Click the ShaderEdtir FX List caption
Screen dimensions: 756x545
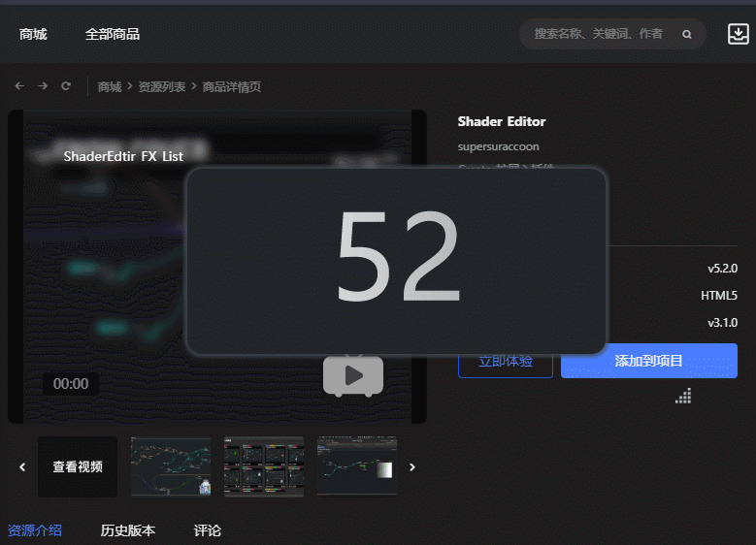pyautogui.click(x=123, y=156)
